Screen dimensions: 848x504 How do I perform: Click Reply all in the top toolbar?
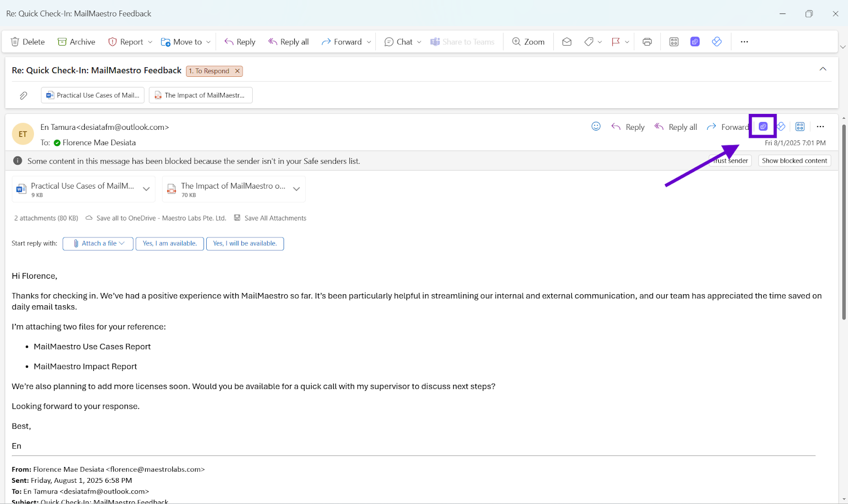point(288,42)
